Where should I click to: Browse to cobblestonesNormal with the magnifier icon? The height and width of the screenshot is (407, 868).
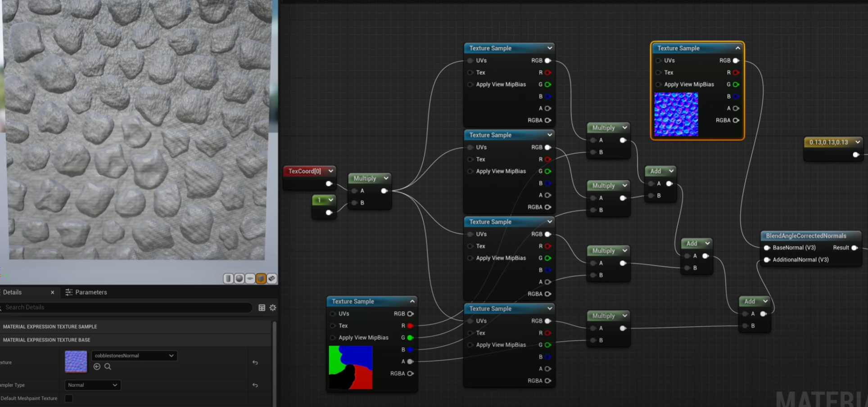(108, 366)
